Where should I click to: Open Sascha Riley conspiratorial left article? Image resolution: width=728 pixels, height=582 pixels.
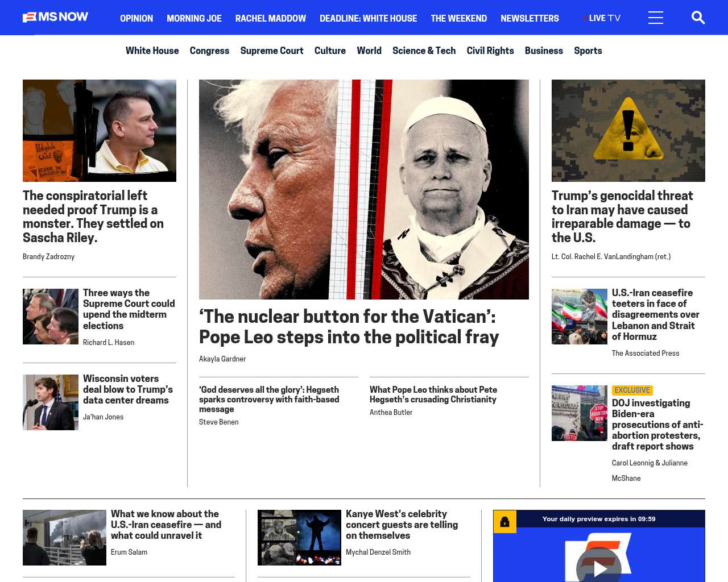coord(93,217)
